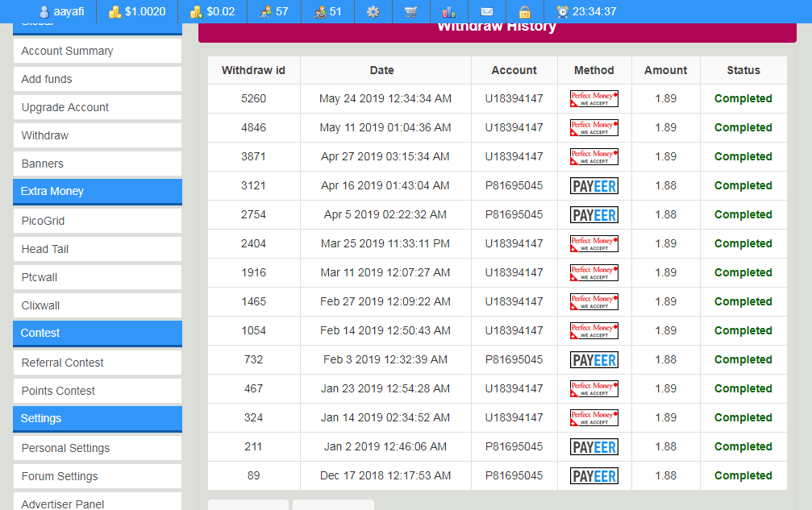Select date Mar 25 2019 11:33:11 PM
This screenshot has width=812, height=510.
385,243
